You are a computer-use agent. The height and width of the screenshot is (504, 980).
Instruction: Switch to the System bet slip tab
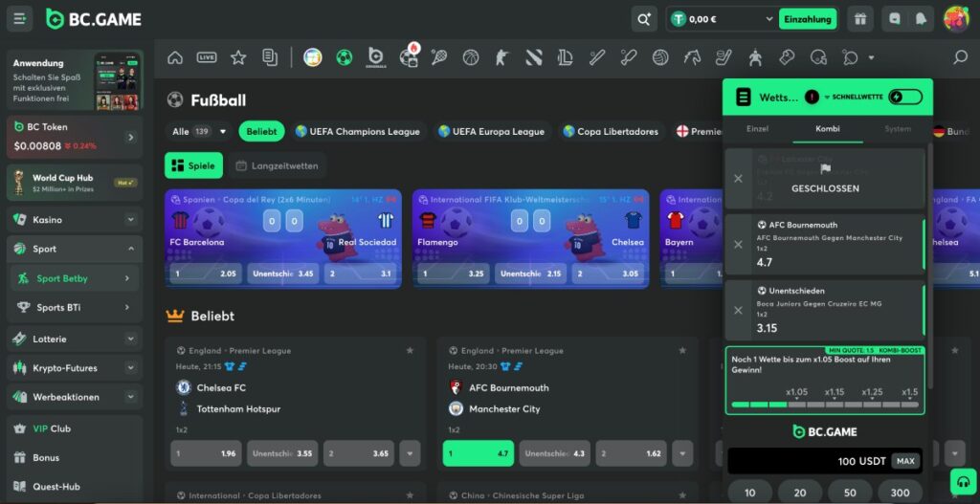point(898,129)
